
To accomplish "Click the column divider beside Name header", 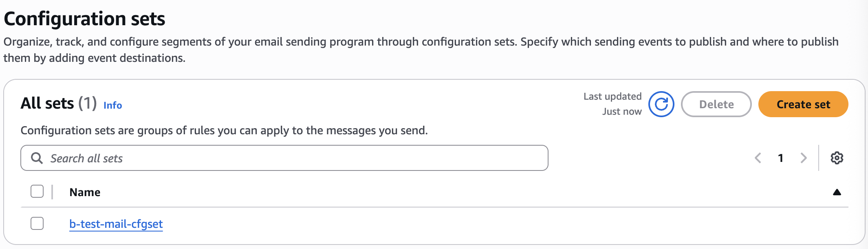I will pos(52,192).
